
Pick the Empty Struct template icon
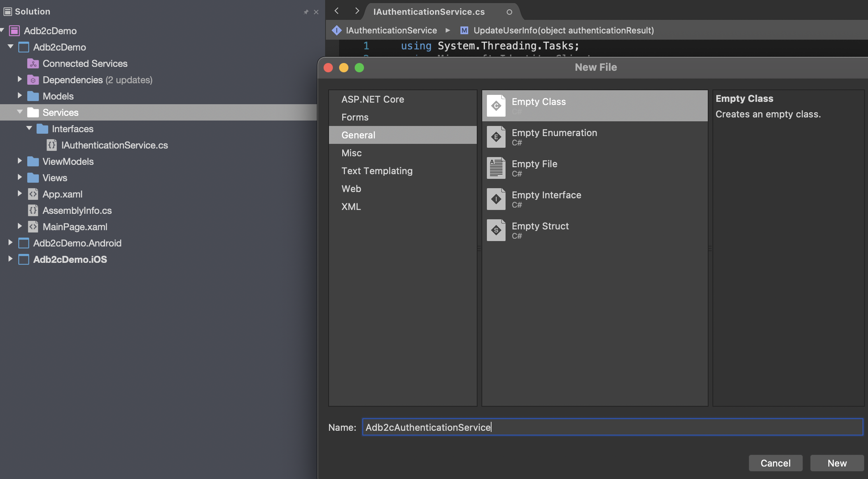pos(496,230)
